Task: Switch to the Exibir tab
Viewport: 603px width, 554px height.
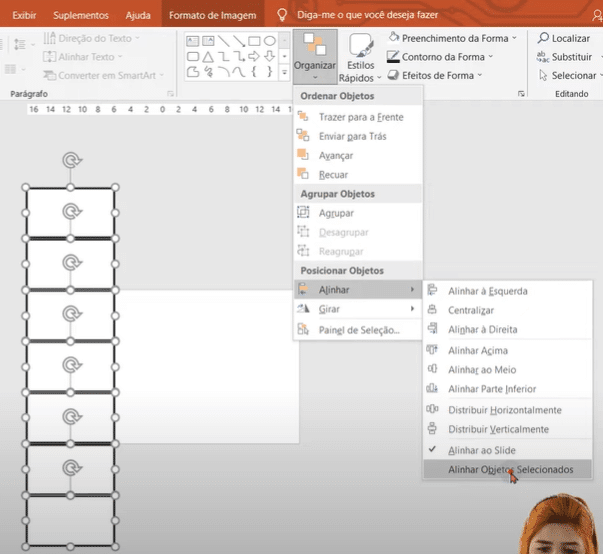Action: point(24,15)
